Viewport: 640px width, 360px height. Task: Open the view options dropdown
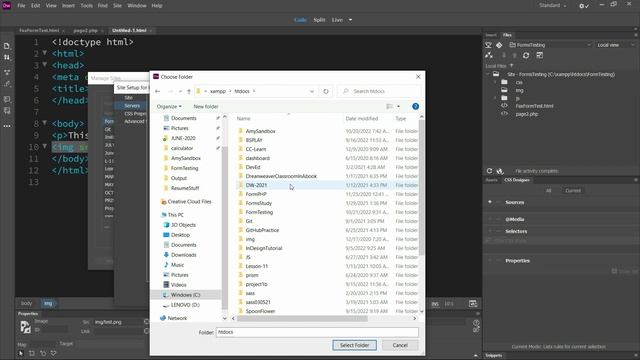pyautogui.click(x=398, y=107)
